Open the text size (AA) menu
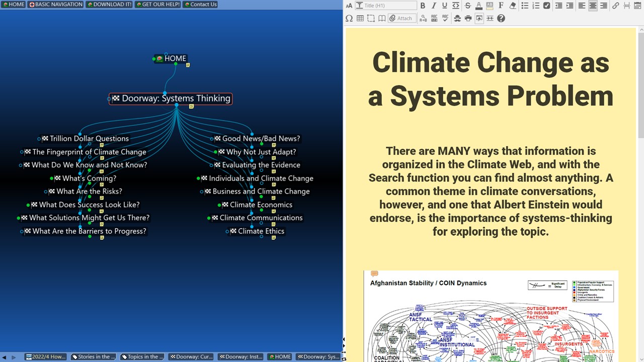 point(349,6)
